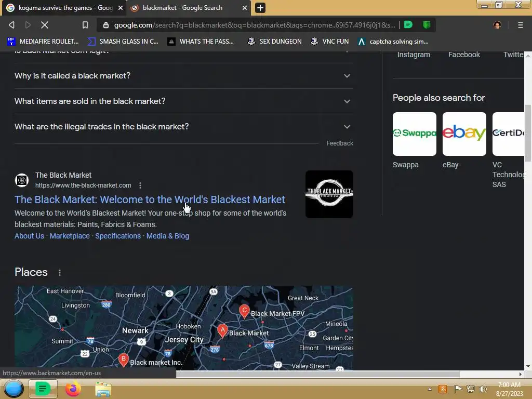
Task: Open the network tray icon
Action: point(471,389)
